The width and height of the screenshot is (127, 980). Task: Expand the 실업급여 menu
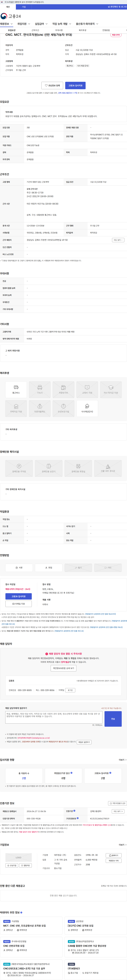tap(41, 24)
